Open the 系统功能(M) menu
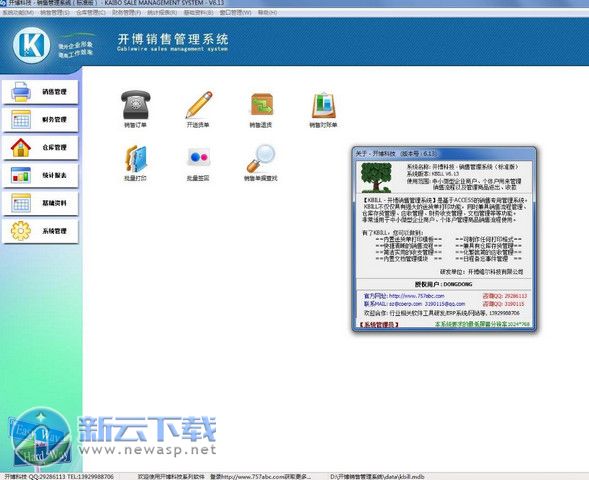Image resolution: width=589 pixels, height=480 pixels. pos(18,12)
